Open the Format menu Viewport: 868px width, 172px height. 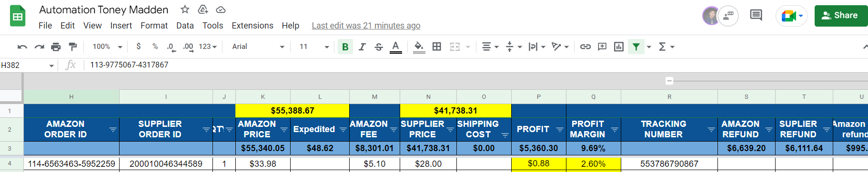[154, 26]
